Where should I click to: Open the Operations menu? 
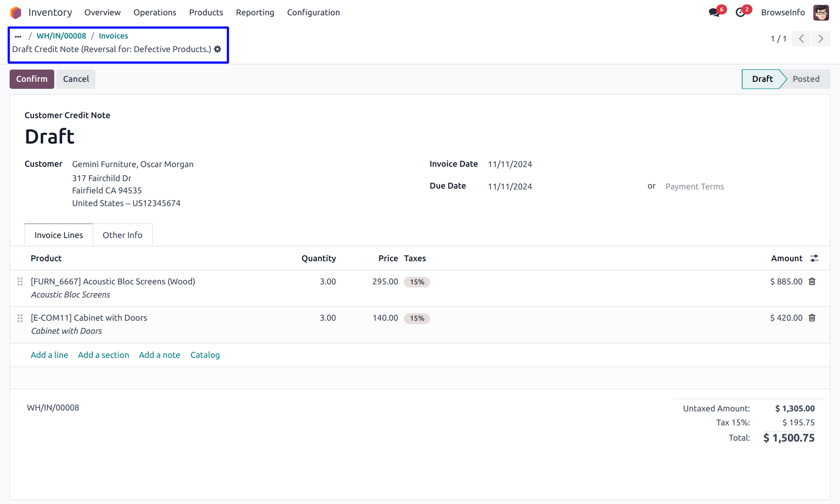point(155,12)
